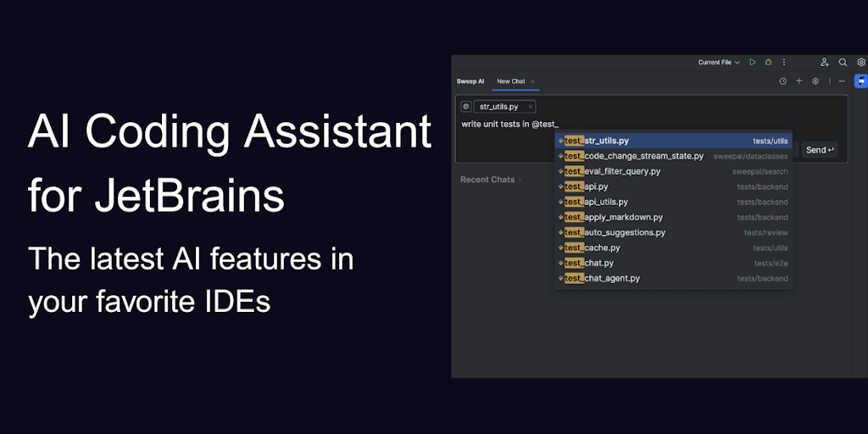Open IDE settings with the top-right gear icon

861,63
